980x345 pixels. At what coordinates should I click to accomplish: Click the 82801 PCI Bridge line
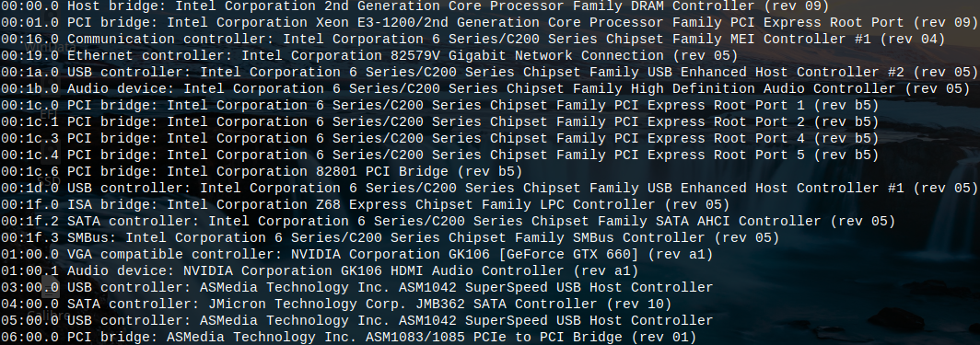tap(262, 171)
